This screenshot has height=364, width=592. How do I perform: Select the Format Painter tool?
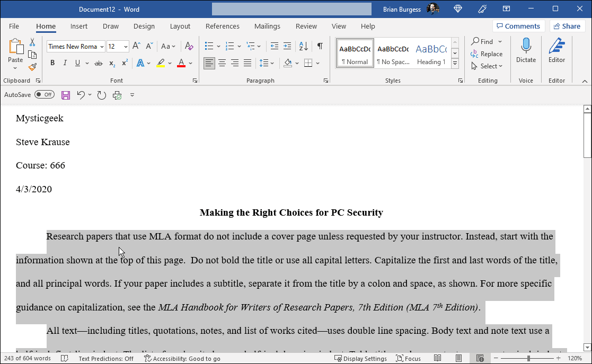(x=32, y=67)
